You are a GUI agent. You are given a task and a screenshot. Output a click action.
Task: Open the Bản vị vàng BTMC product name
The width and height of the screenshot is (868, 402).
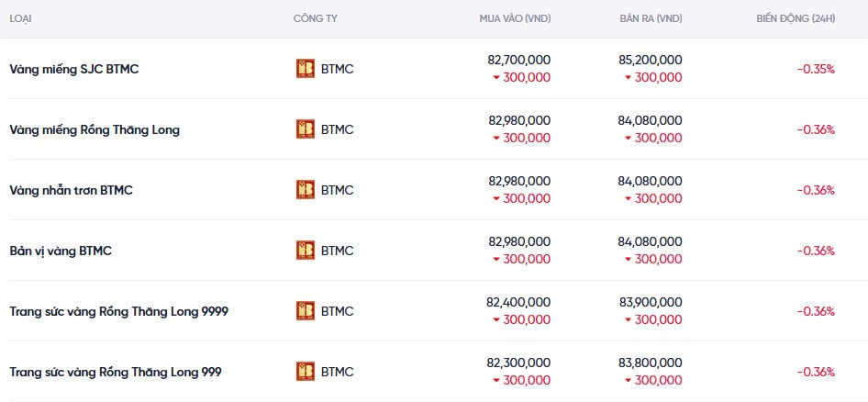click(61, 251)
